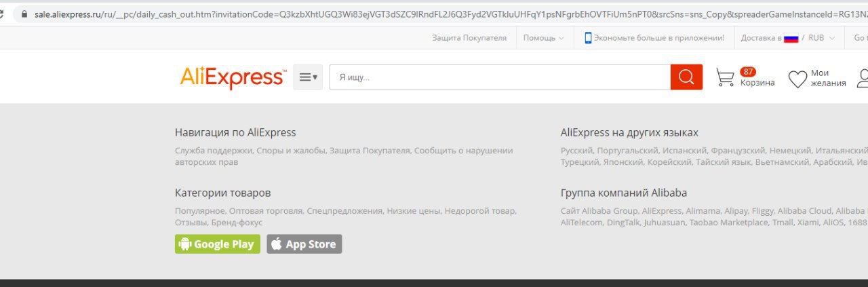The width and height of the screenshot is (868, 287).
Task: Open the Alibaba Cloud link
Action: tap(805, 211)
